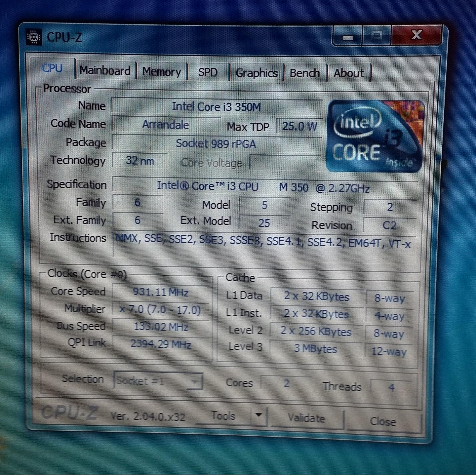The image size is (476, 476).
Task: Click the Tools button
Action: 223,416
